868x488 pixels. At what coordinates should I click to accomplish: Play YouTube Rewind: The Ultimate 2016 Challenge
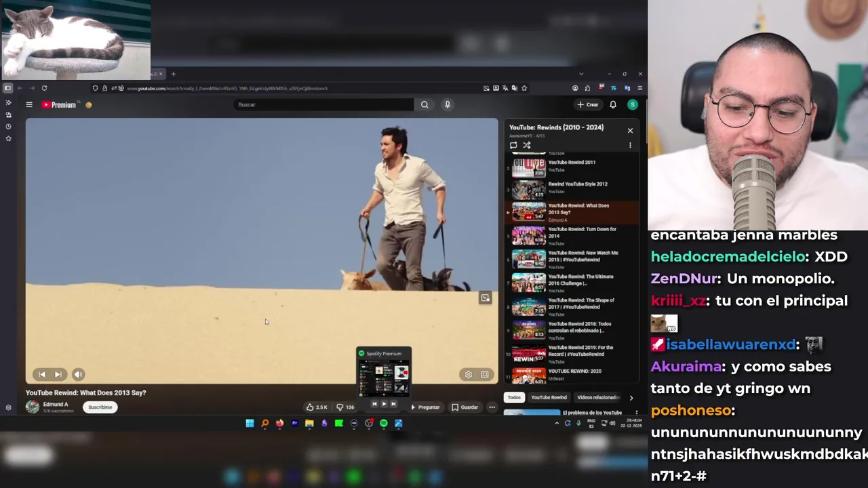[572, 283]
